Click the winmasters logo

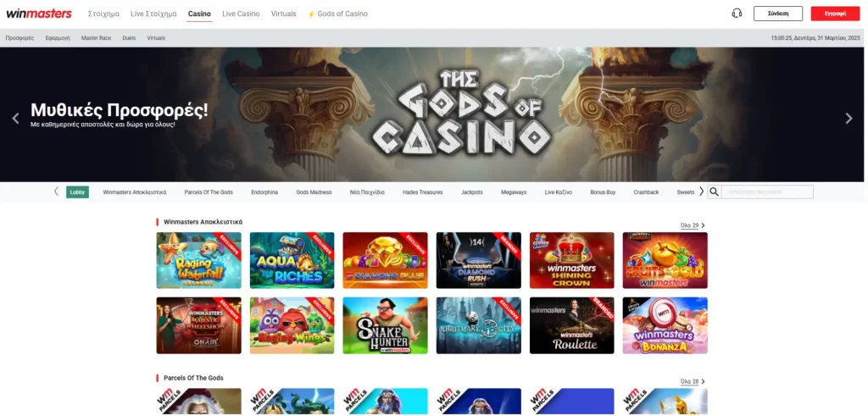click(39, 14)
